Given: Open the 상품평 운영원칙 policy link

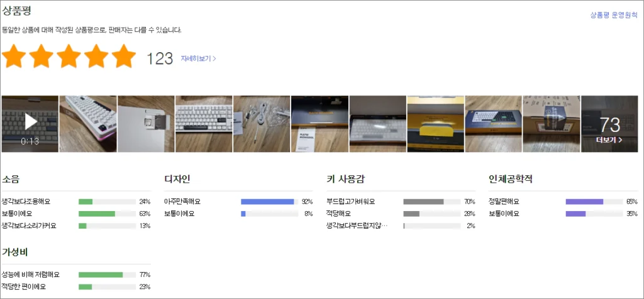Looking at the screenshot, I should 613,15.
